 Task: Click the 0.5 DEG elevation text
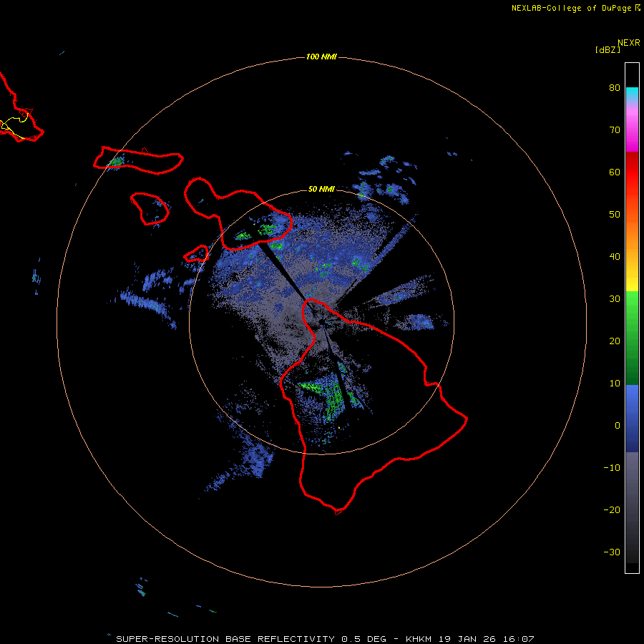[x=364, y=639]
